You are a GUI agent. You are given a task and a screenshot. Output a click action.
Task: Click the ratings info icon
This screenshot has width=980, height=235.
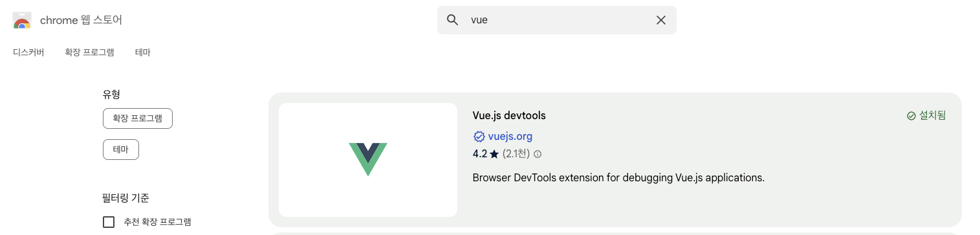point(538,154)
